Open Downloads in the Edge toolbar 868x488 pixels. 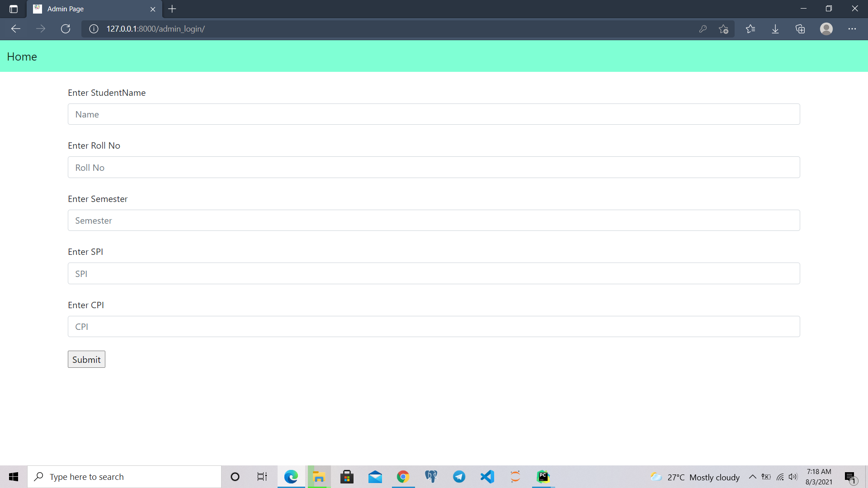point(775,29)
